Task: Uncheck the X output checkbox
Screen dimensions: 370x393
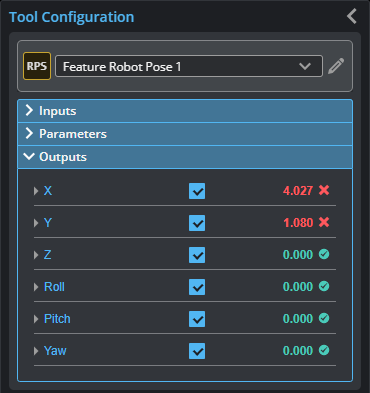Action: [x=197, y=191]
